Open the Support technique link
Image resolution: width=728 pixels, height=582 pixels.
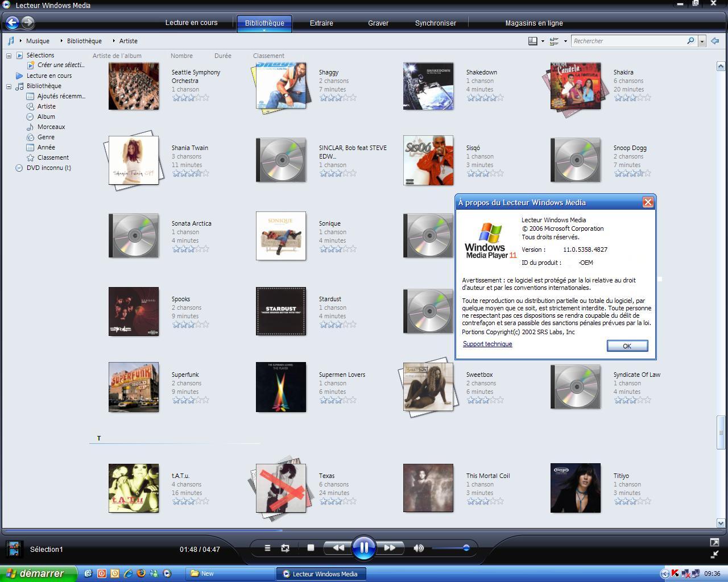[x=487, y=344]
